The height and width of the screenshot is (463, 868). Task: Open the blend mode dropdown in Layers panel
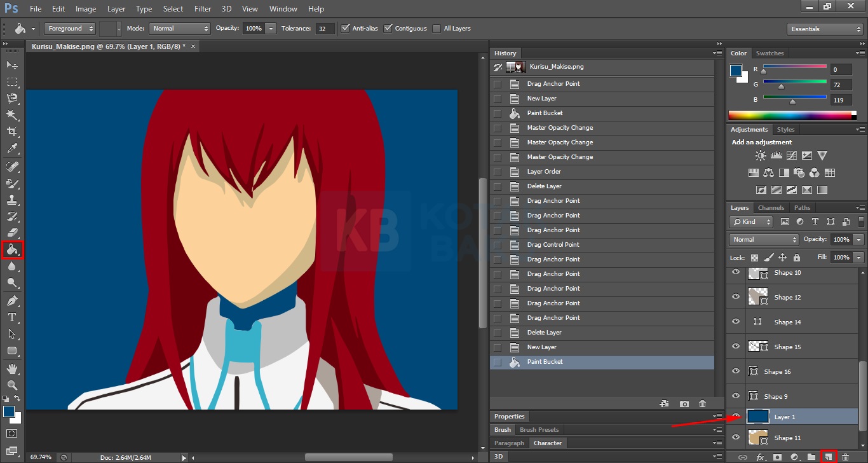[x=763, y=239]
